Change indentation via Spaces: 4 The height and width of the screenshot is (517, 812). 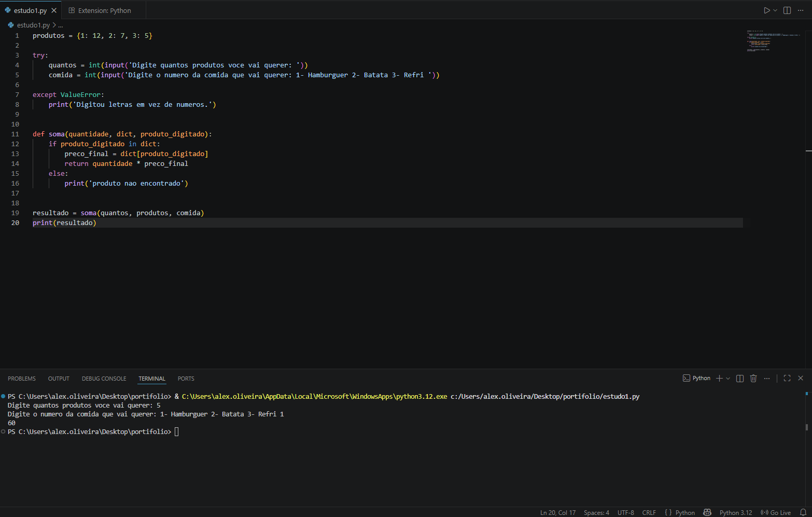[x=596, y=512]
